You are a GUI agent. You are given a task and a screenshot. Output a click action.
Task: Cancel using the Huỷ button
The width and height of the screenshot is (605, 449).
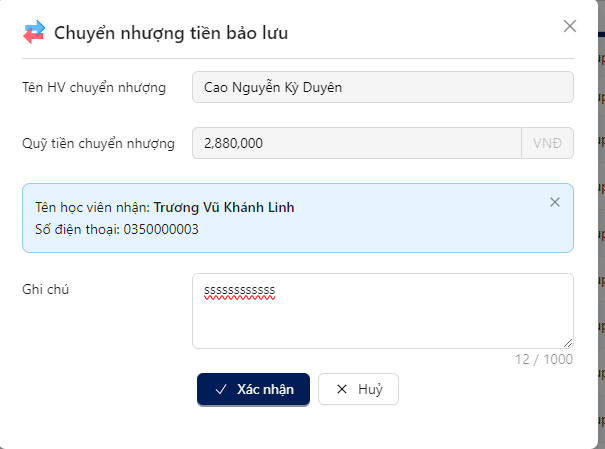pyautogui.click(x=358, y=389)
